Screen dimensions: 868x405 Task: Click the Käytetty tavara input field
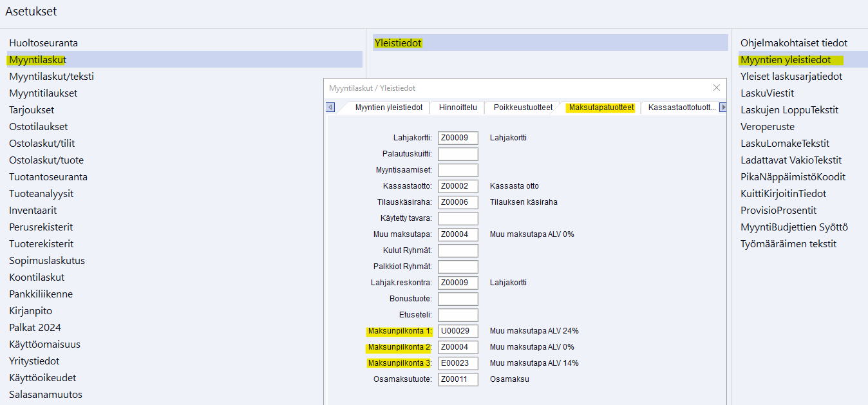458,218
